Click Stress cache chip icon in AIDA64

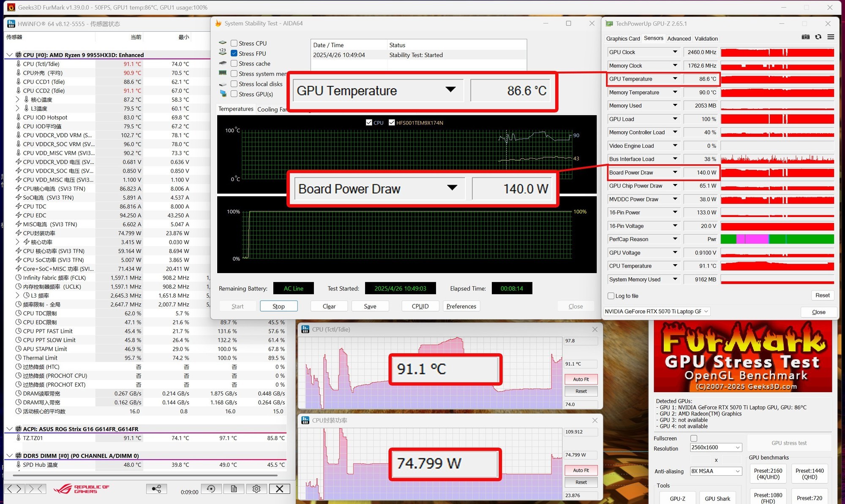(223, 63)
